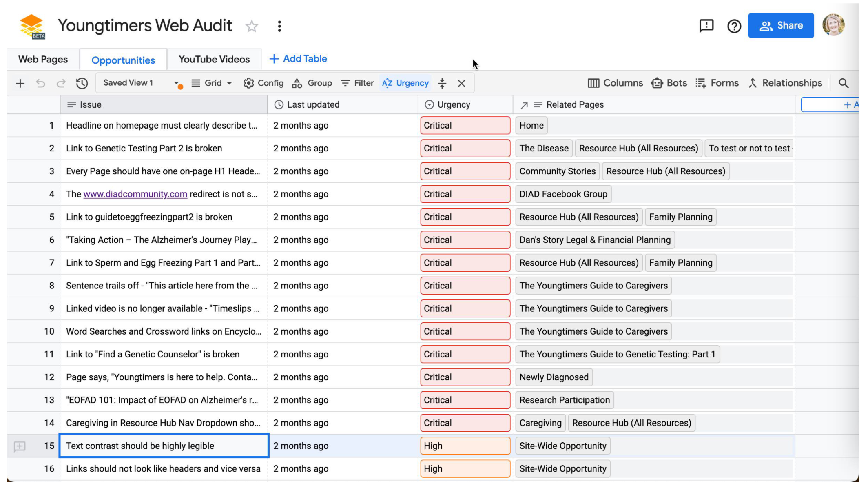The height and width of the screenshot is (488, 868).
Task: Click the Home related page chip
Action: pyautogui.click(x=531, y=126)
